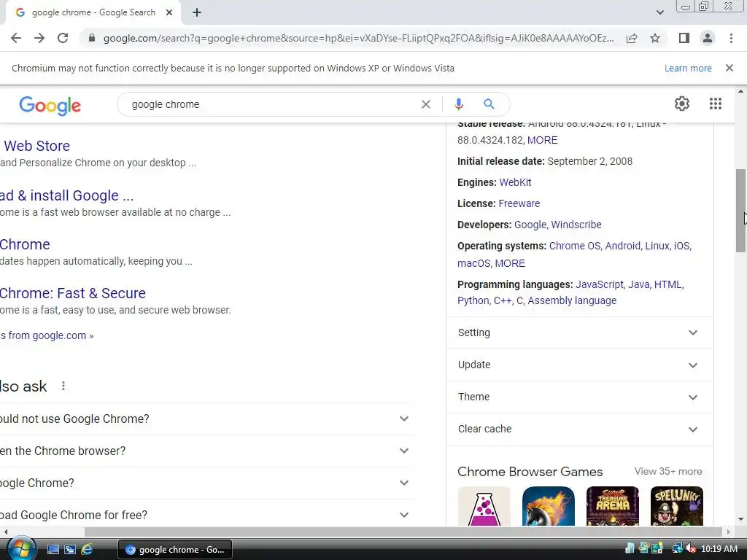The width and height of the screenshot is (747, 560).
Task: Open the WebKit engine link
Action: (x=515, y=182)
